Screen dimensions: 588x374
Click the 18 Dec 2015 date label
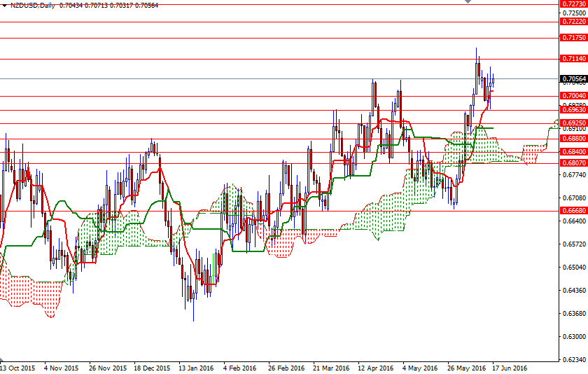tap(152, 368)
